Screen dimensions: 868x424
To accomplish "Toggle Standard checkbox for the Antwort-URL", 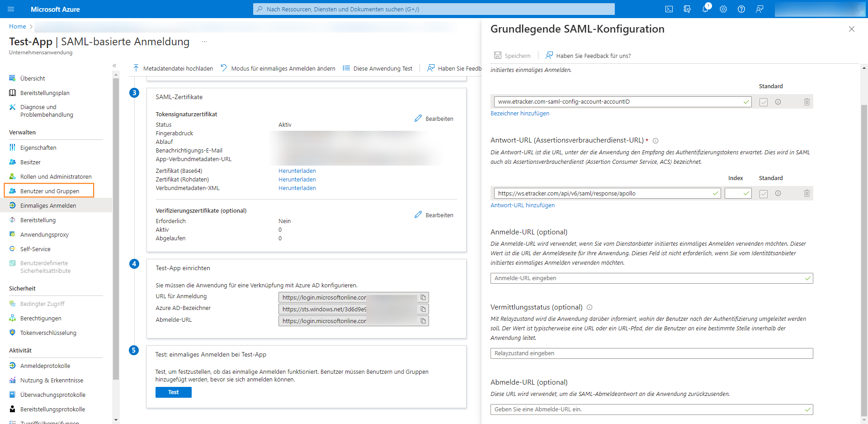I will 764,194.
